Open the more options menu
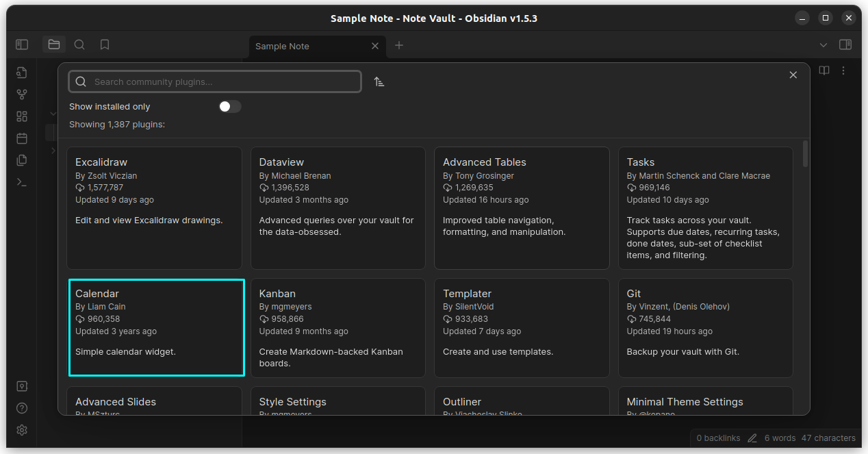The image size is (868, 454). coord(843,71)
